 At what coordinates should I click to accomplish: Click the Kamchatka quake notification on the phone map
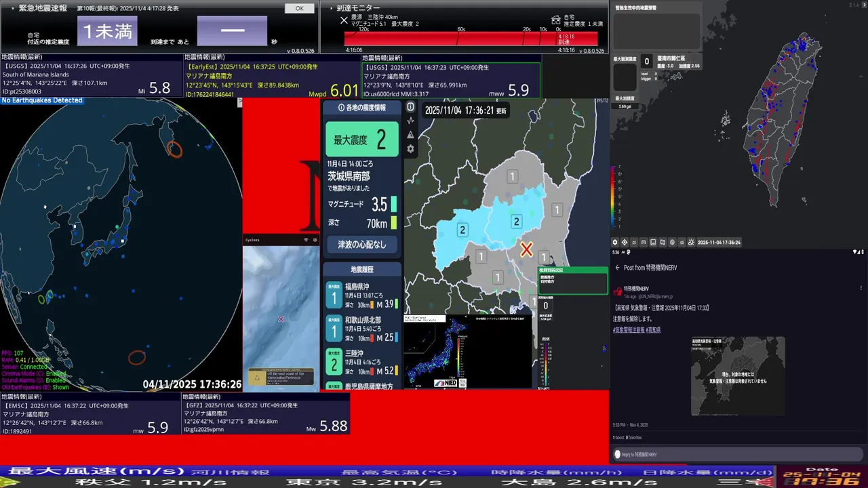281,376
